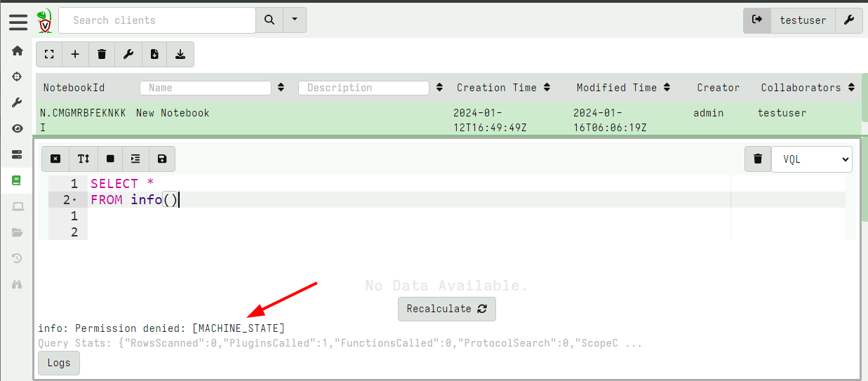Open user settings wrench at top right
Screen dimensions: 868x381
click(x=848, y=20)
